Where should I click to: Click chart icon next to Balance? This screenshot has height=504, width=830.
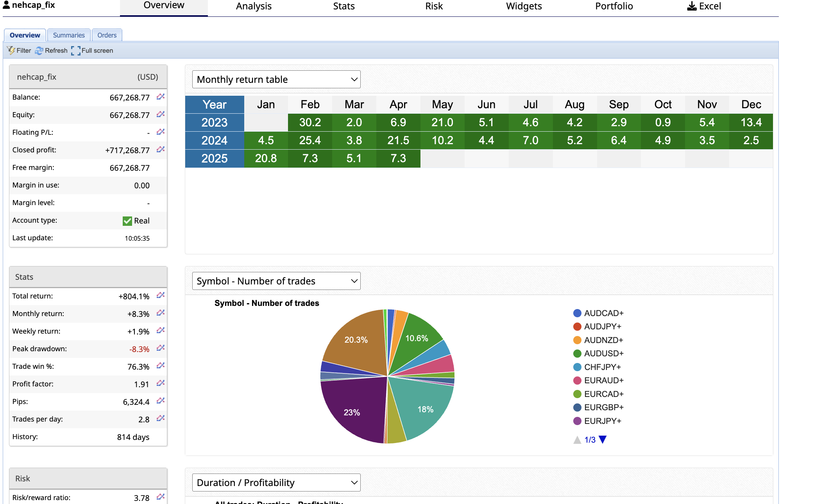(x=160, y=97)
